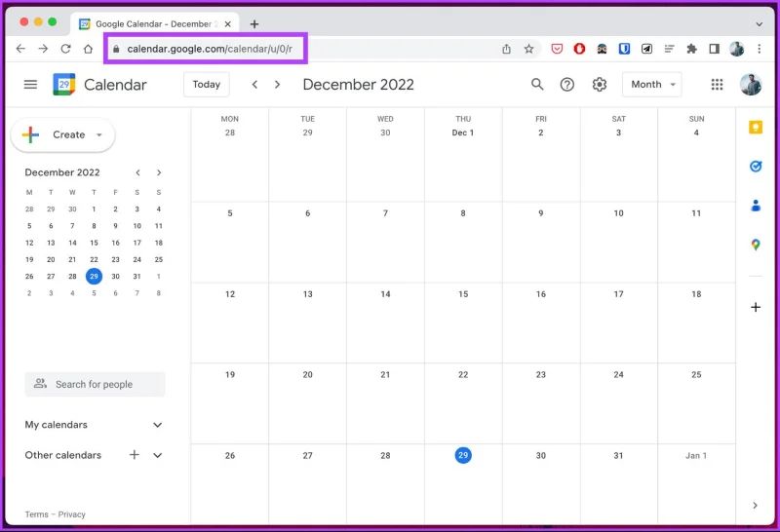The image size is (780, 532).
Task: Open Chrome three-dot menu
Action: pos(760,49)
